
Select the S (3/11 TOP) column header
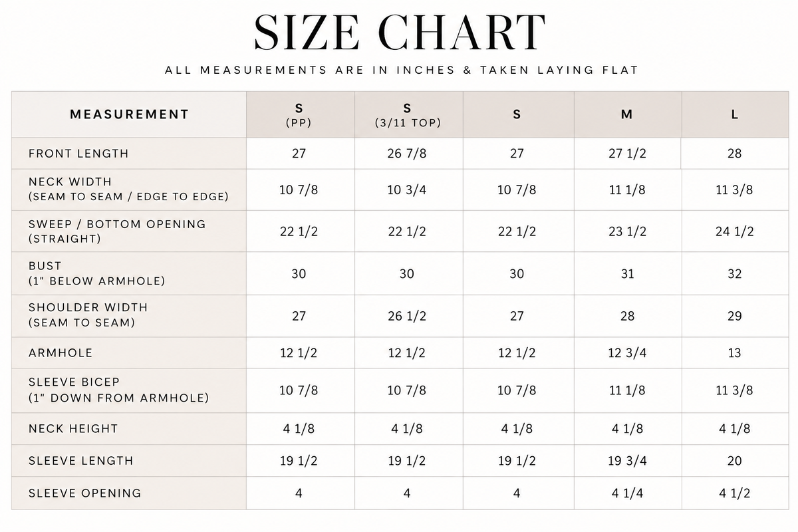click(x=407, y=114)
